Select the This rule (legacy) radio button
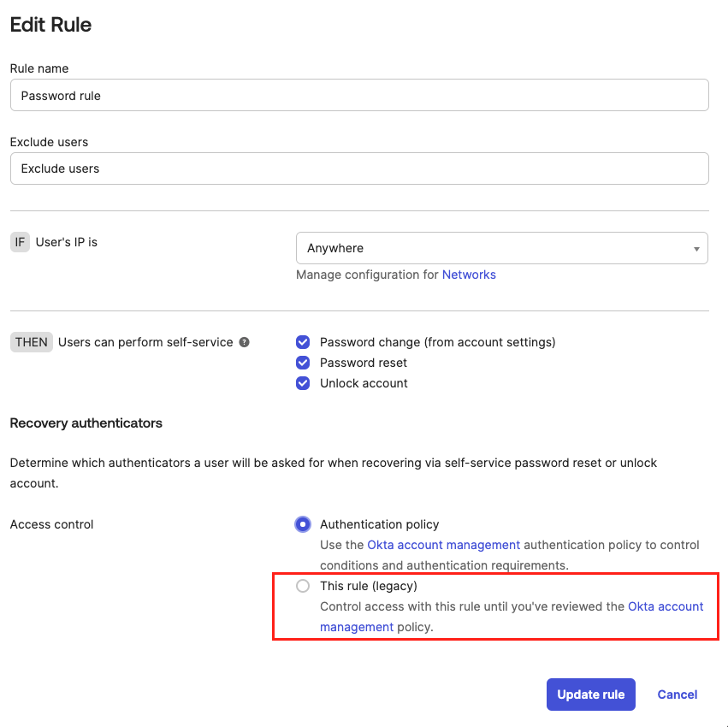The image size is (728, 727). [x=303, y=586]
